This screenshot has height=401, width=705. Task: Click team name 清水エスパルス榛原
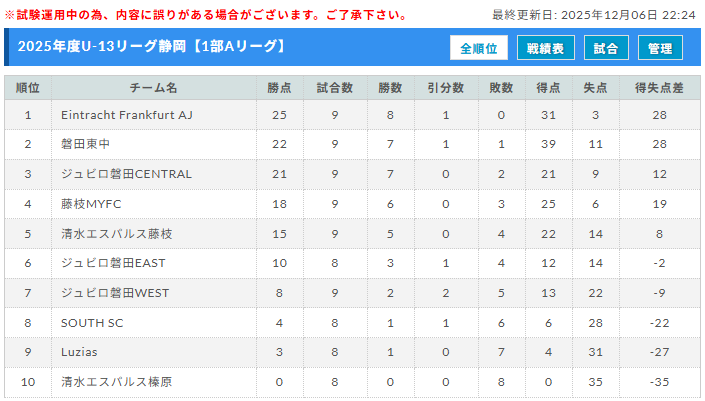point(116,382)
